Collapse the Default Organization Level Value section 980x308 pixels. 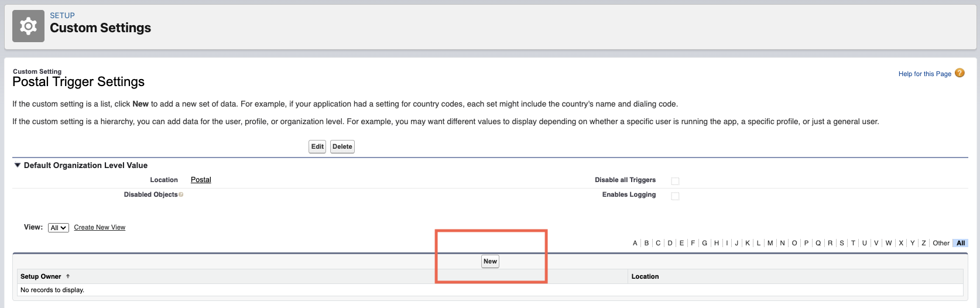coord(18,166)
